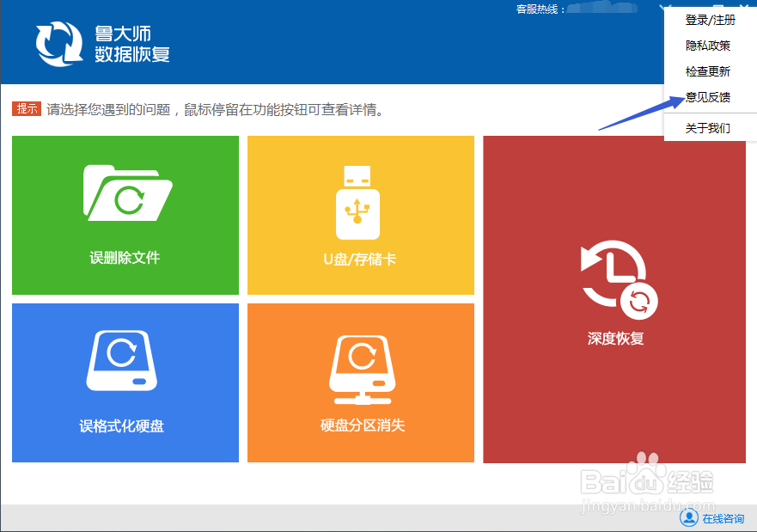757x532 pixels.
Task: Click the deep recovery clock icon
Action: pyautogui.click(x=619, y=280)
